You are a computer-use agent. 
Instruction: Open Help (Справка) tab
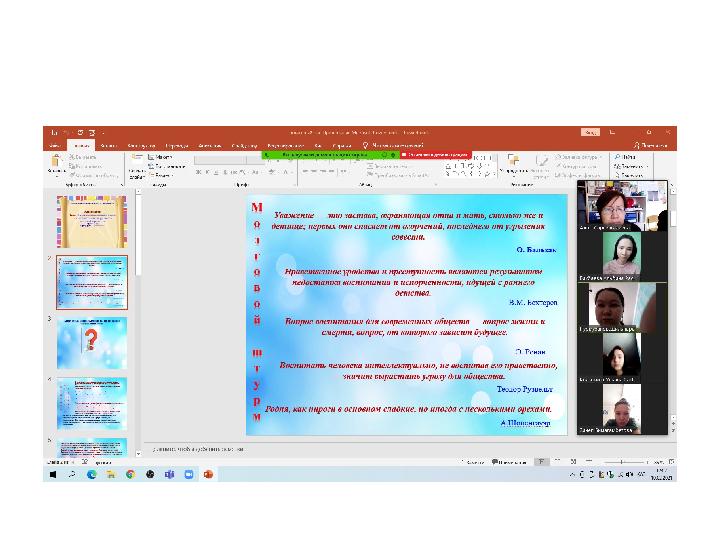342,146
